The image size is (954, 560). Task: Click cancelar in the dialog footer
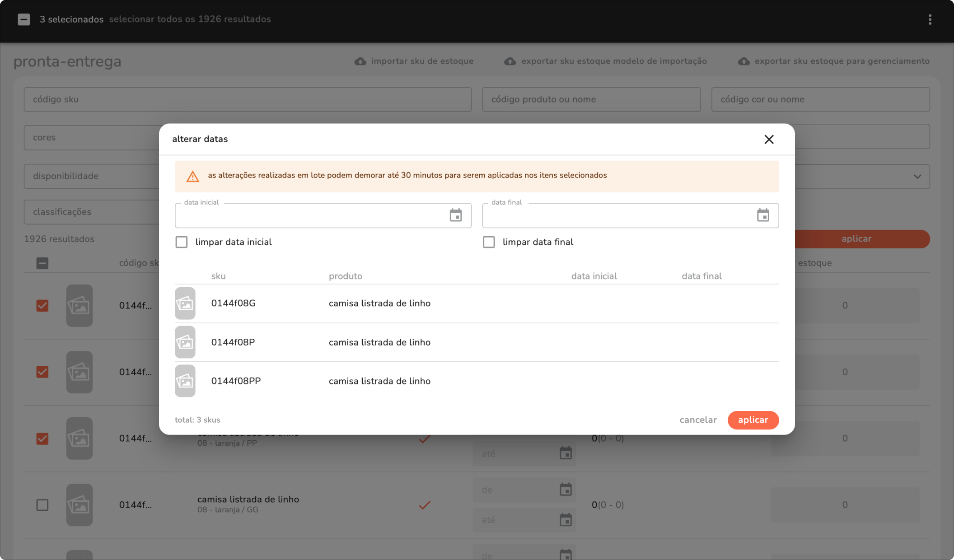click(698, 420)
